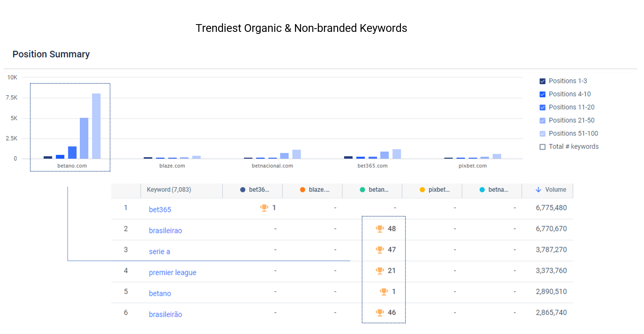Open the brasileirão keyword link
The image size is (644, 334).
coord(165,314)
